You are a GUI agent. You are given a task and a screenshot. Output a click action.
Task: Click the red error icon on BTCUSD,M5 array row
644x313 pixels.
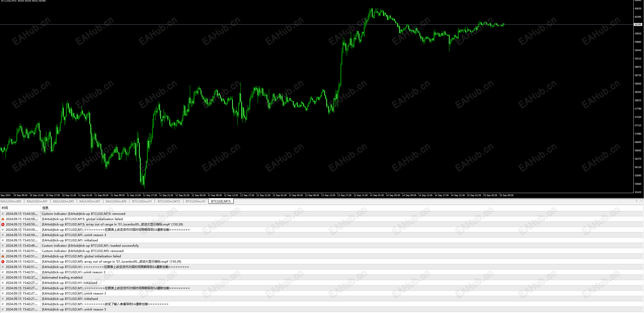3,262
